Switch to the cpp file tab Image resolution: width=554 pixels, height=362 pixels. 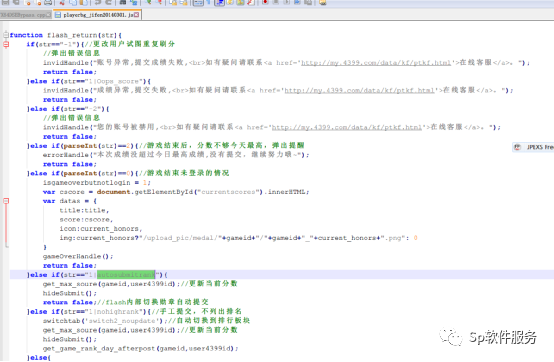point(25,15)
